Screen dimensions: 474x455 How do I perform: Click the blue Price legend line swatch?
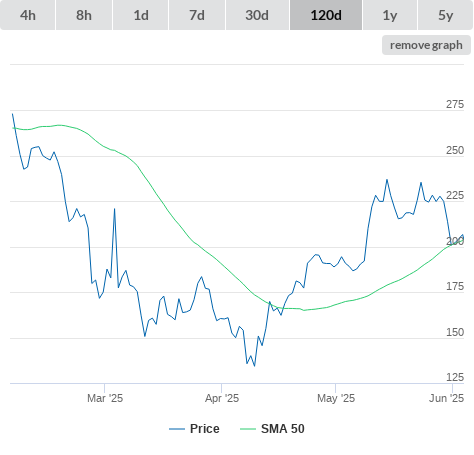(177, 429)
